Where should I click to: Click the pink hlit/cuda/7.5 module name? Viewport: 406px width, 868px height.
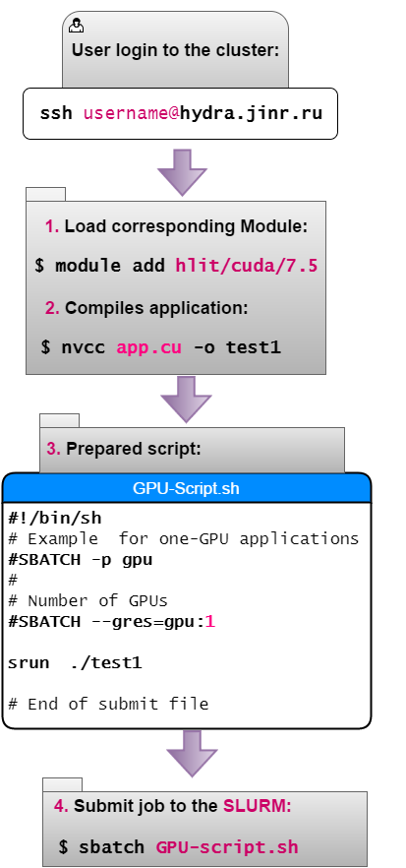coord(247,266)
